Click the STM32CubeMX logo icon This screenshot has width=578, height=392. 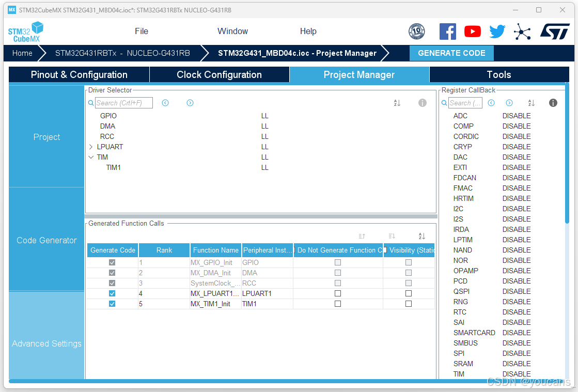(26, 32)
